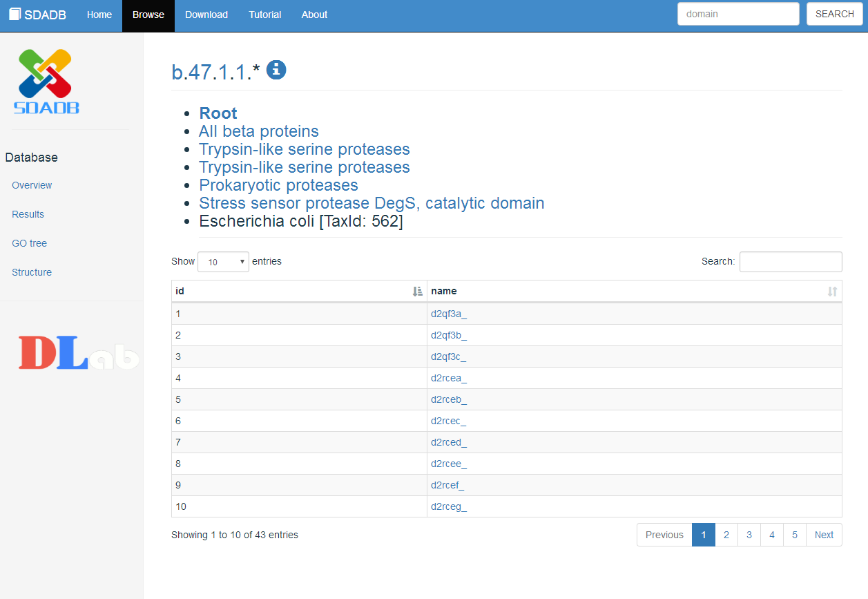Open domain entry d2rcec_

coord(449,421)
